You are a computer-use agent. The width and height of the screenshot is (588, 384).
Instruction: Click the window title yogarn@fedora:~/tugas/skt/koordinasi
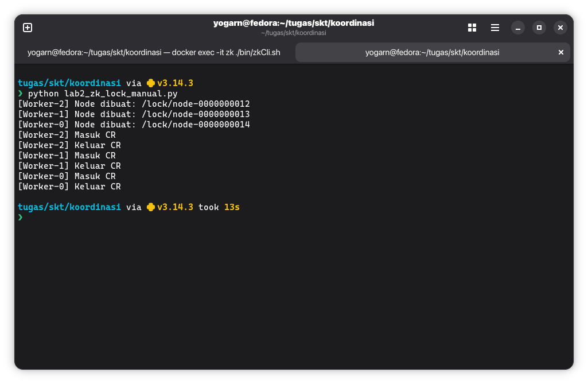[x=294, y=24]
